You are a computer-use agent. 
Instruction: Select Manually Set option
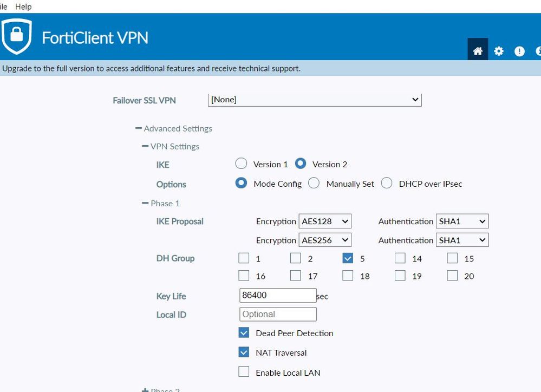tap(314, 184)
